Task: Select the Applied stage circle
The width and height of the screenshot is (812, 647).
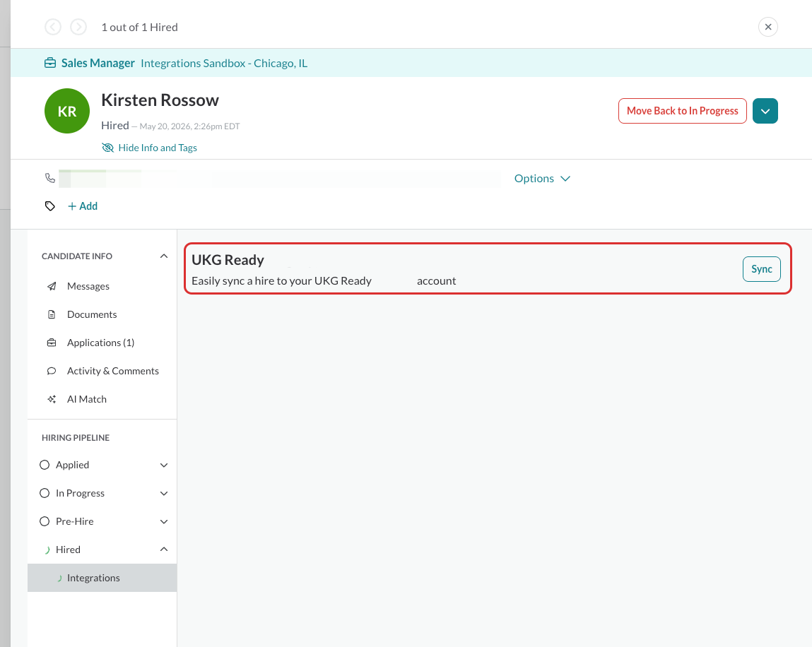Action: [x=45, y=465]
